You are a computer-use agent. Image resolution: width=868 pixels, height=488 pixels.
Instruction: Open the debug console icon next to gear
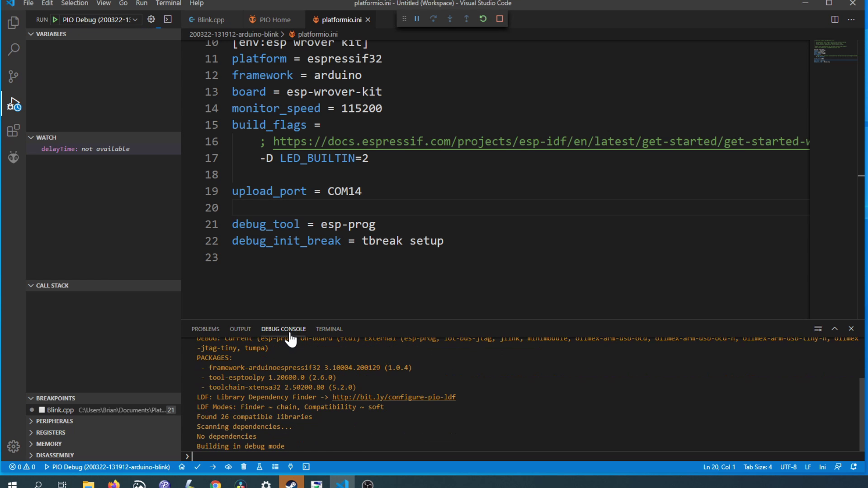click(x=168, y=19)
